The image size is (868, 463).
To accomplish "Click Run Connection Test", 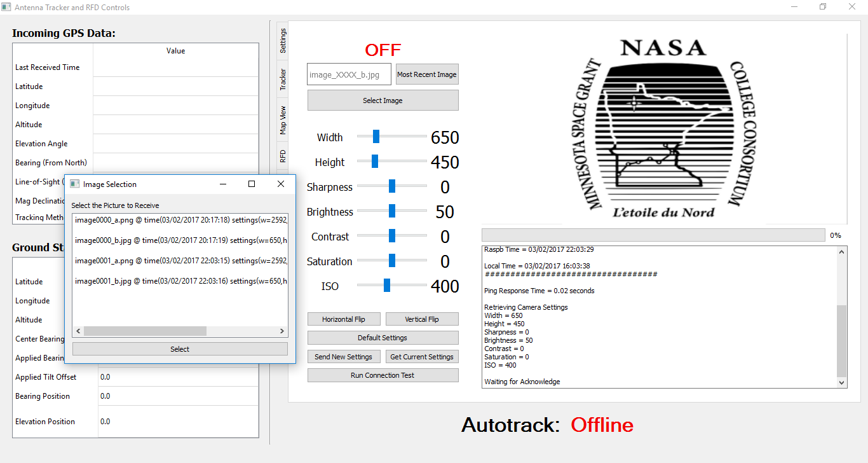I will click(383, 375).
